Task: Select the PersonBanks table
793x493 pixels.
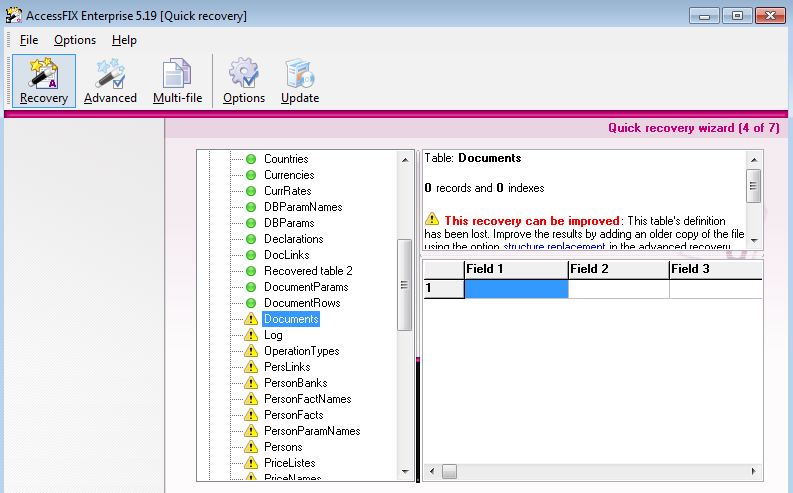Action: 296,383
